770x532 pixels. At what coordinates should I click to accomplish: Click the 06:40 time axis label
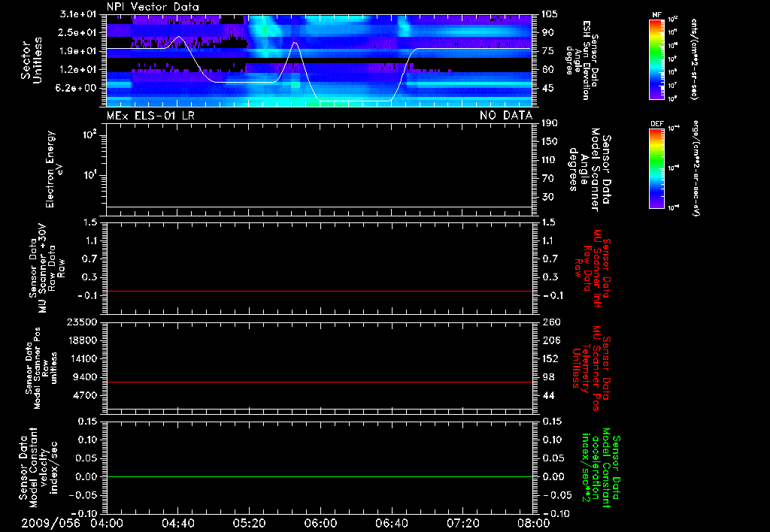point(391,523)
